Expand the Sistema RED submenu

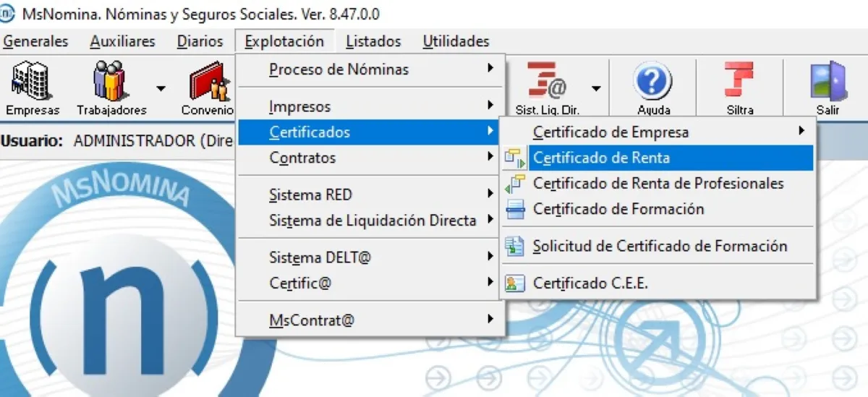tap(368, 195)
